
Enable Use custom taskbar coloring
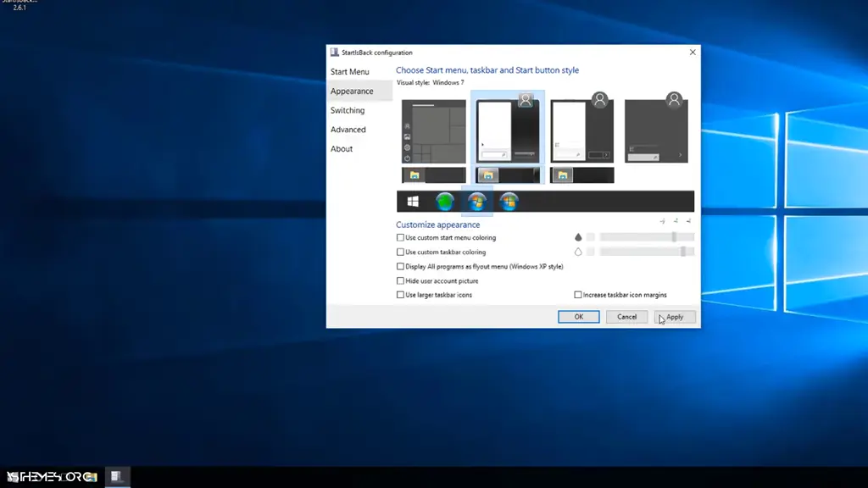tap(399, 252)
